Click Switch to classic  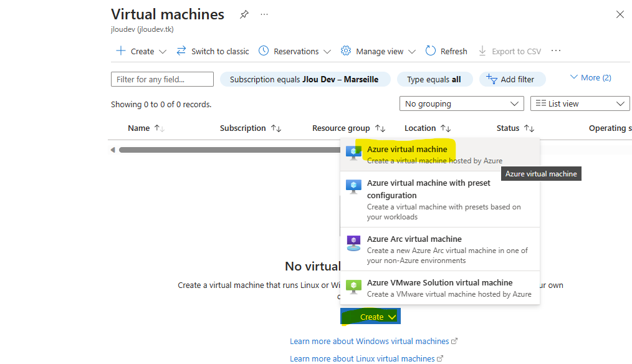[x=213, y=51]
